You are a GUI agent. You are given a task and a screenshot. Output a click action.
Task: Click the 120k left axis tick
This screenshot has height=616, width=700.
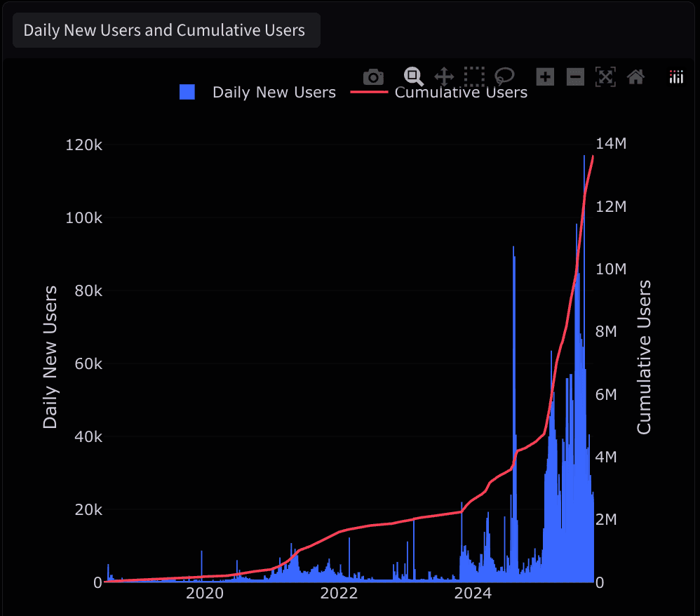tap(84, 145)
